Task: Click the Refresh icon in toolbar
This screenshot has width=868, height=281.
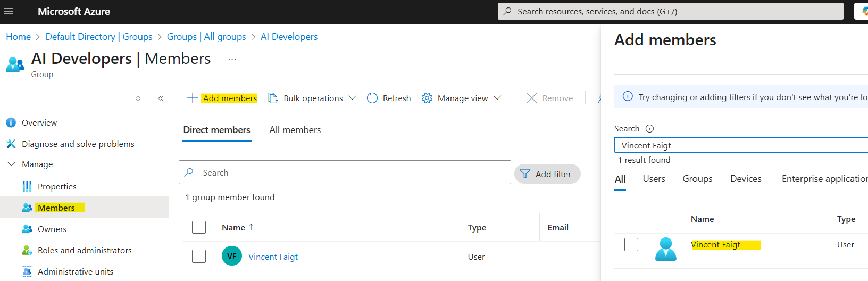Action: point(372,98)
